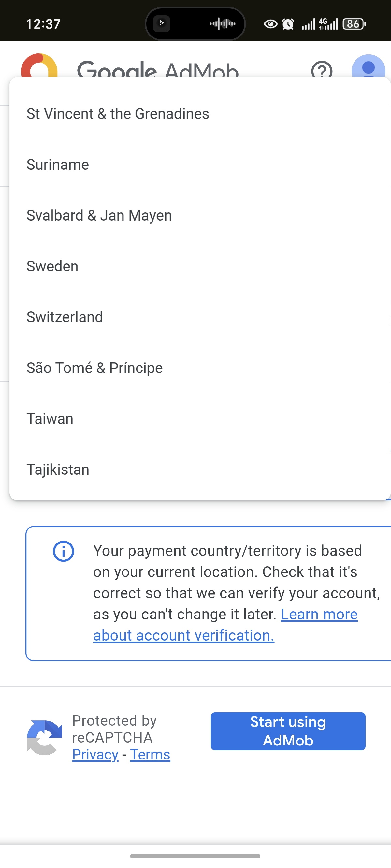Tap the alarm icon in status bar

pos(288,24)
